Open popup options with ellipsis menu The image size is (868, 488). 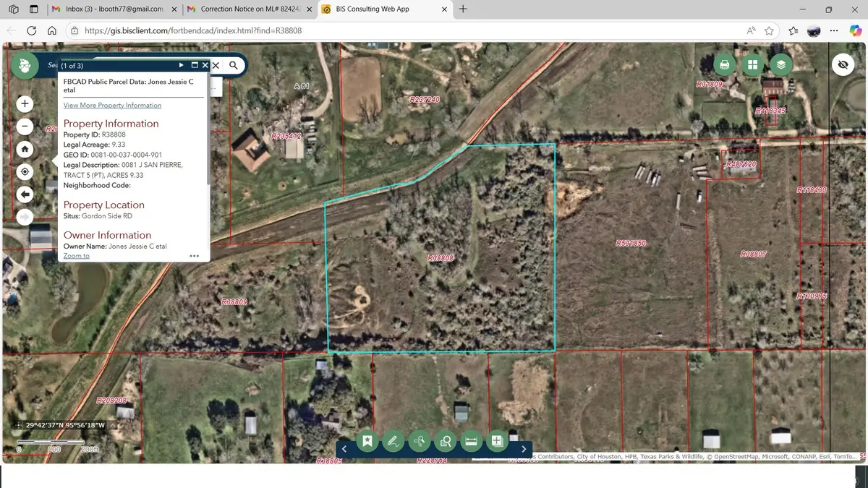coord(194,255)
